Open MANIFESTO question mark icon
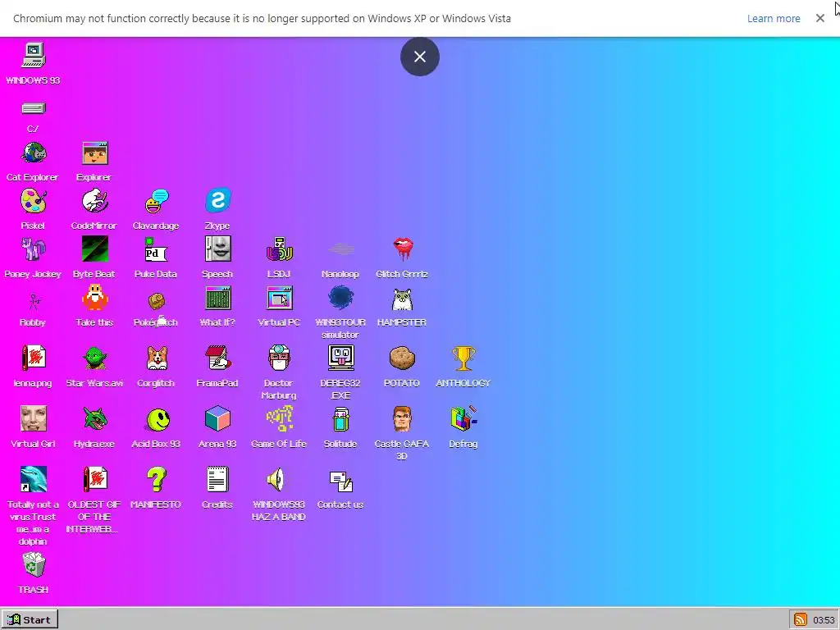 157,479
